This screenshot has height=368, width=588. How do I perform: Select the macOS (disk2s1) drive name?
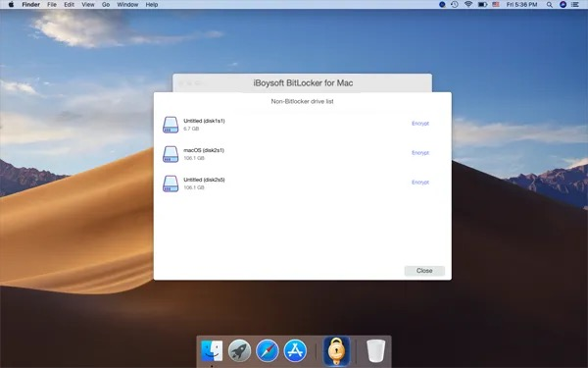point(204,150)
